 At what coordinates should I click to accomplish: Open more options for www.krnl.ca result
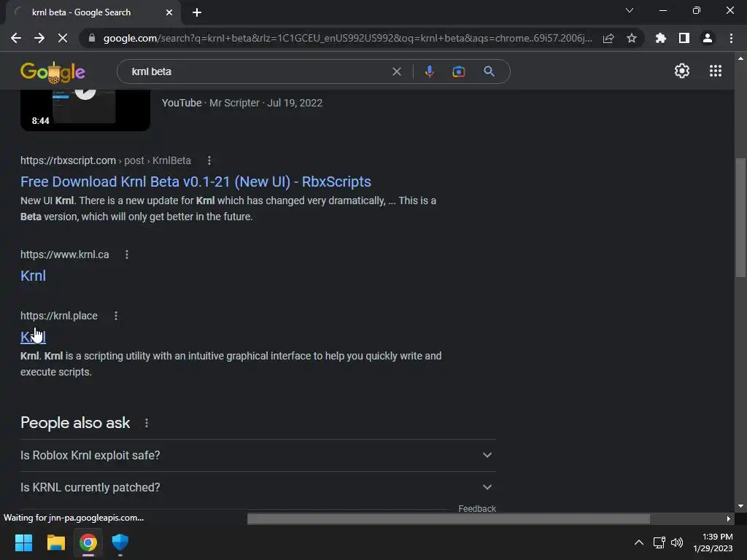click(127, 254)
